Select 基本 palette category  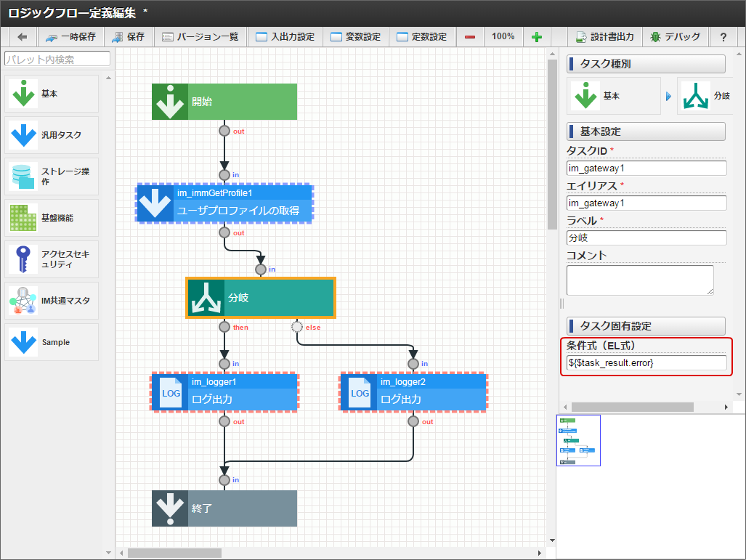click(52, 94)
